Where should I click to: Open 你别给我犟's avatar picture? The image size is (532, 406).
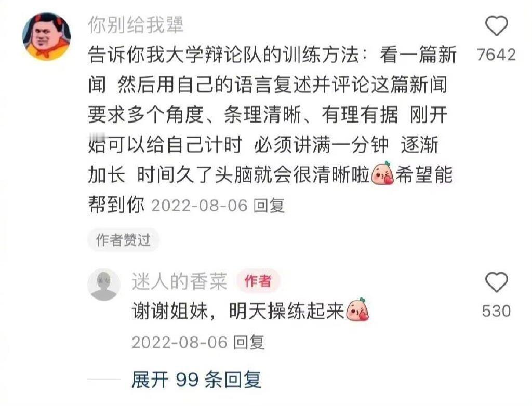pyautogui.click(x=46, y=36)
